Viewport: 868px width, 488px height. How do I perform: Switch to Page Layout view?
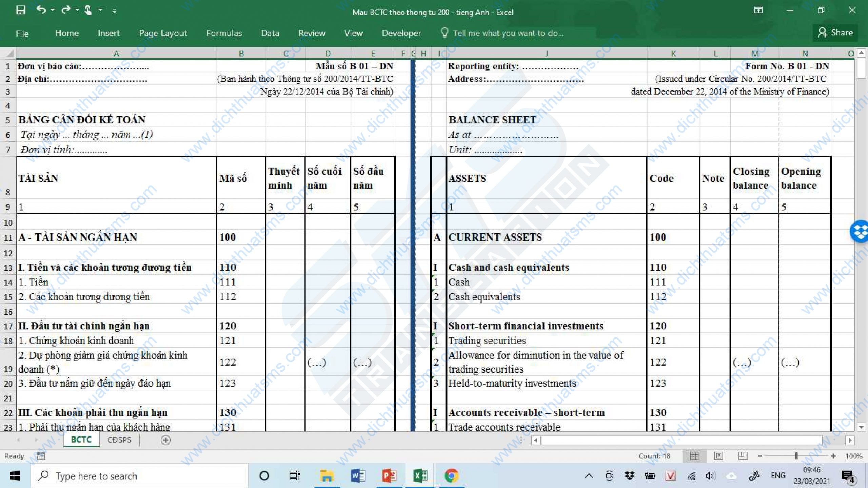[x=718, y=456]
